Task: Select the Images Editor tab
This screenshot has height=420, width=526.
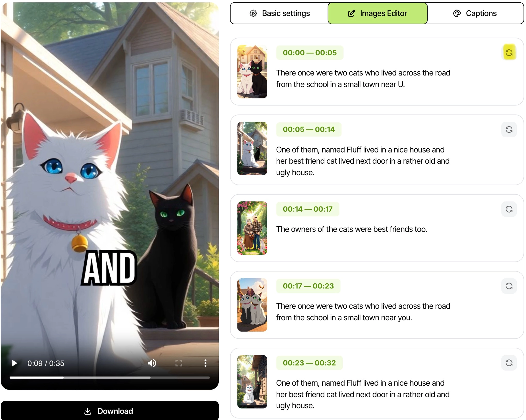Action: 377,13
